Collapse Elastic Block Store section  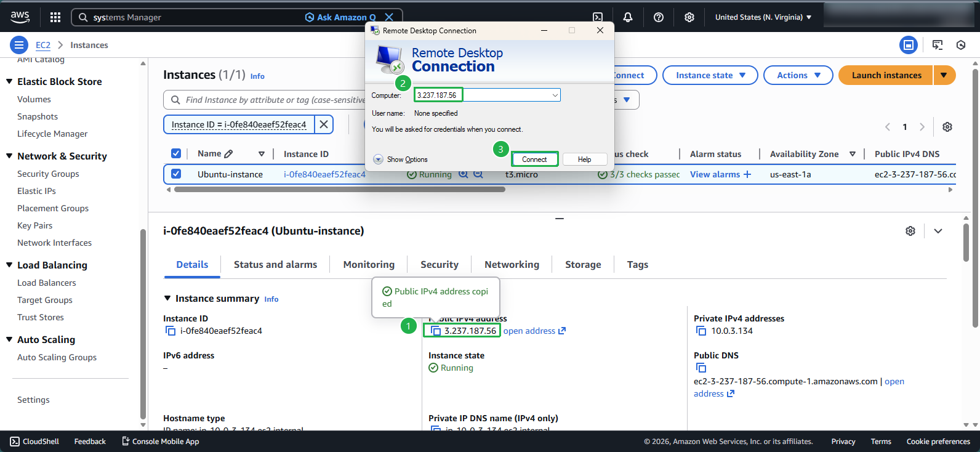coord(9,81)
